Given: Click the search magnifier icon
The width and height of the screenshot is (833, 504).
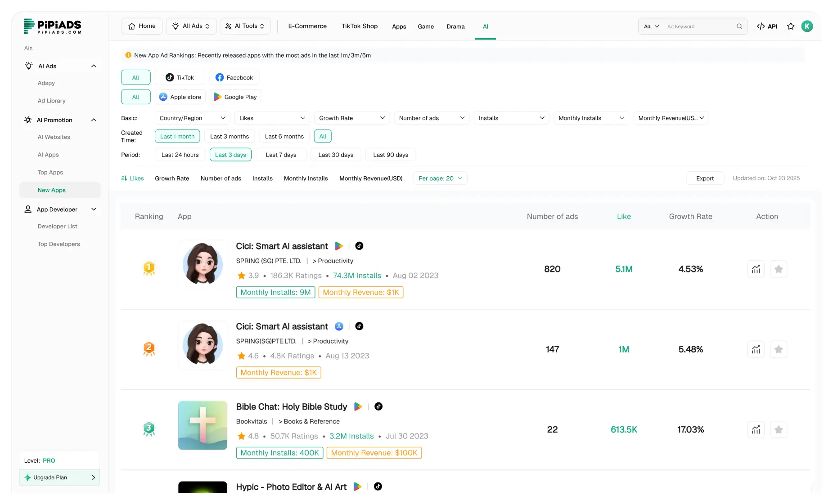Looking at the screenshot, I should 739,26.
